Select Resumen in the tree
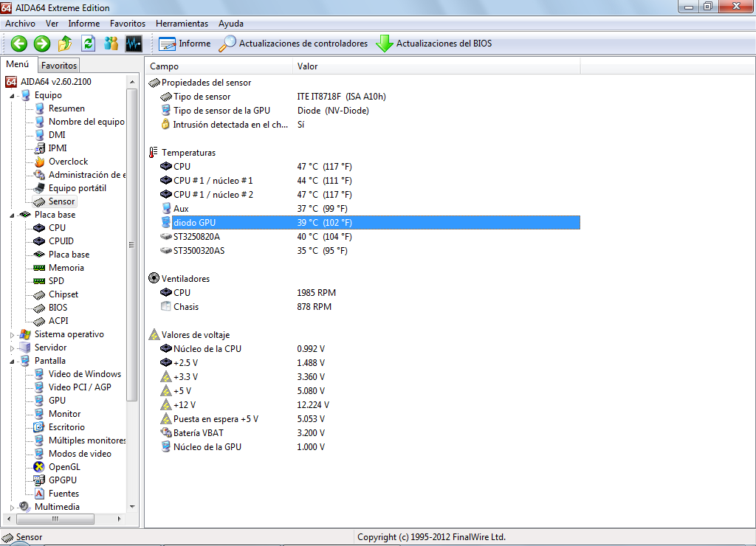This screenshot has width=756, height=546. pyautogui.click(x=66, y=108)
